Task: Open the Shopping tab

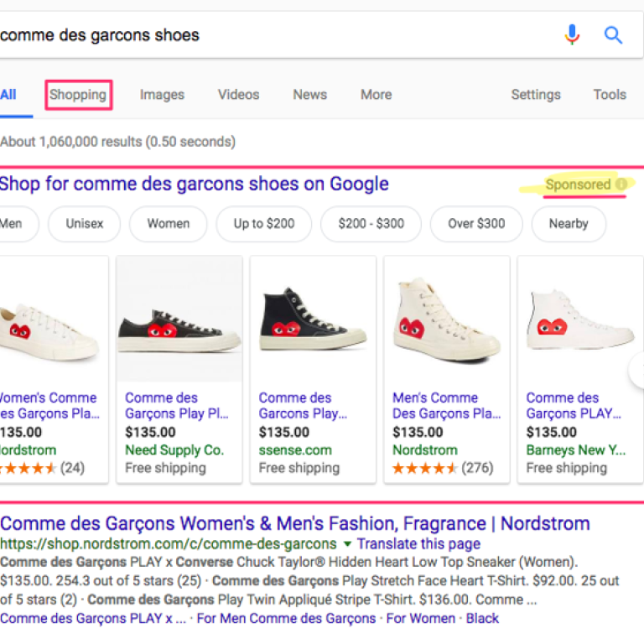Action: (78, 95)
